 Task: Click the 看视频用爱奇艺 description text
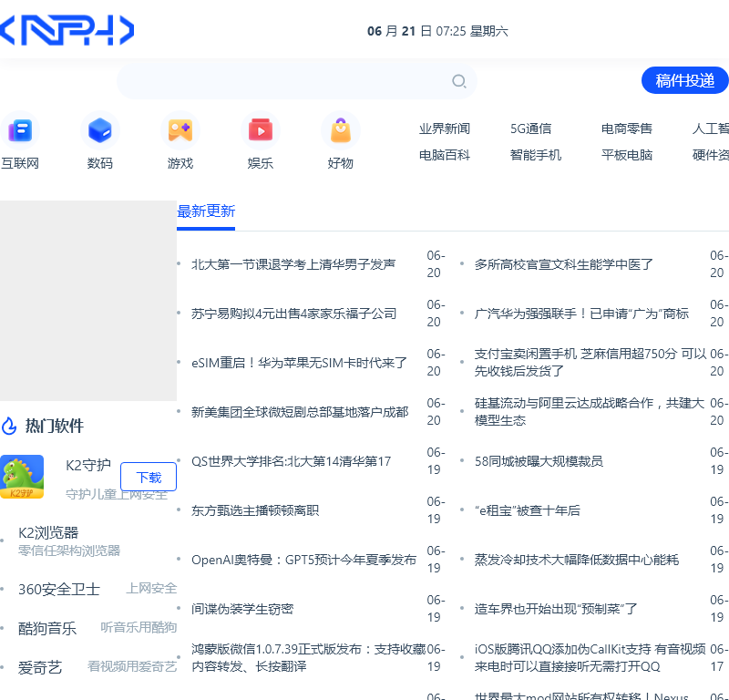point(132,666)
